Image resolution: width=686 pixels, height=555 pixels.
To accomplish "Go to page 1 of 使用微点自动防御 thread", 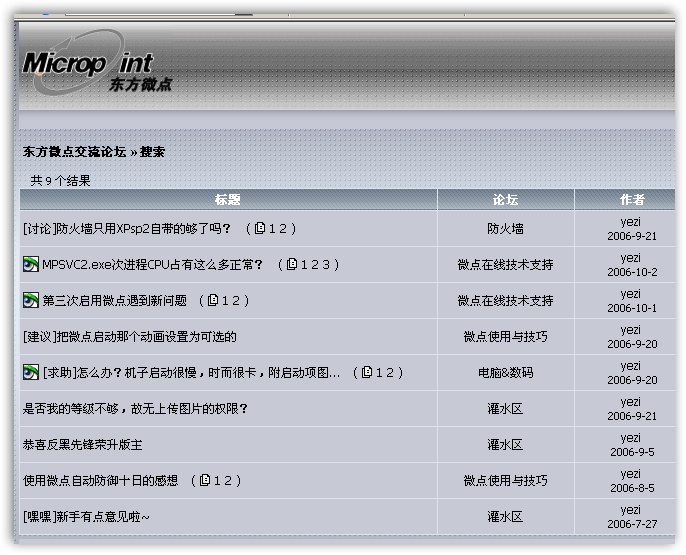I will [x=217, y=481].
